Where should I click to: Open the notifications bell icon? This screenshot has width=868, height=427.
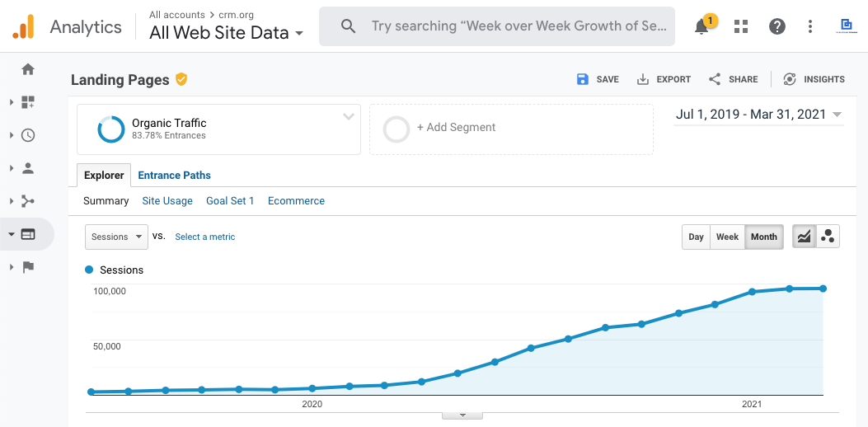pos(701,26)
